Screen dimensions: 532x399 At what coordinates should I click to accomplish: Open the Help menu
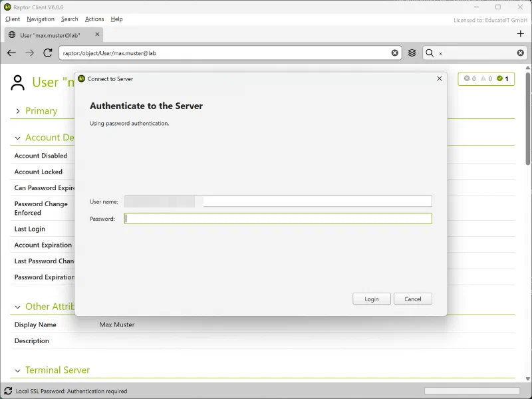click(116, 19)
